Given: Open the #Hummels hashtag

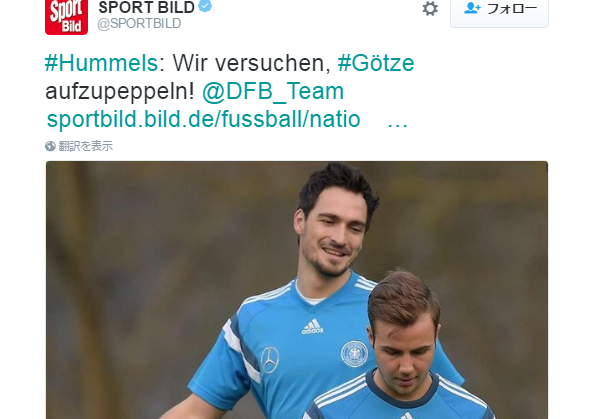Looking at the screenshot, I should (101, 63).
